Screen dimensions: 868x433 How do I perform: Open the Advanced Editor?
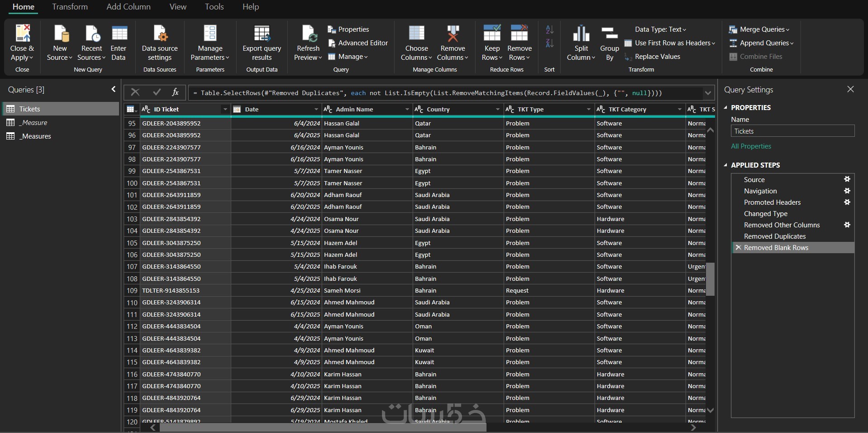click(x=358, y=43)
